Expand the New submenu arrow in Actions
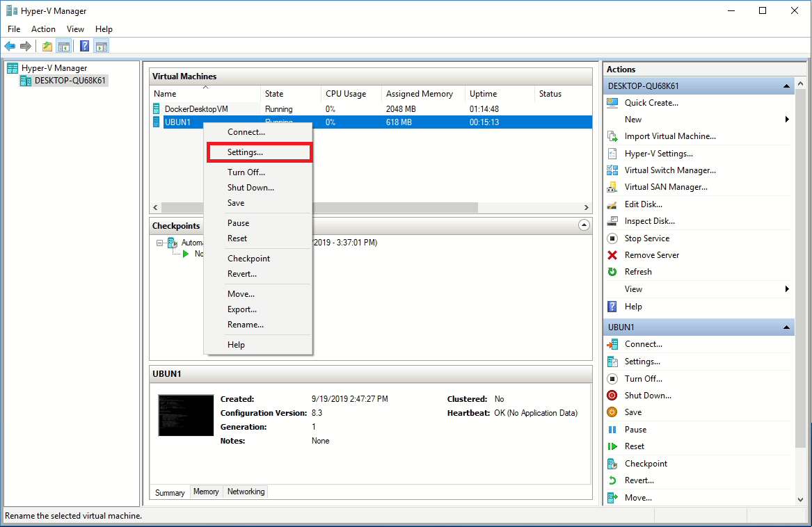The image size is (812, 527). (x=787, y=120)
